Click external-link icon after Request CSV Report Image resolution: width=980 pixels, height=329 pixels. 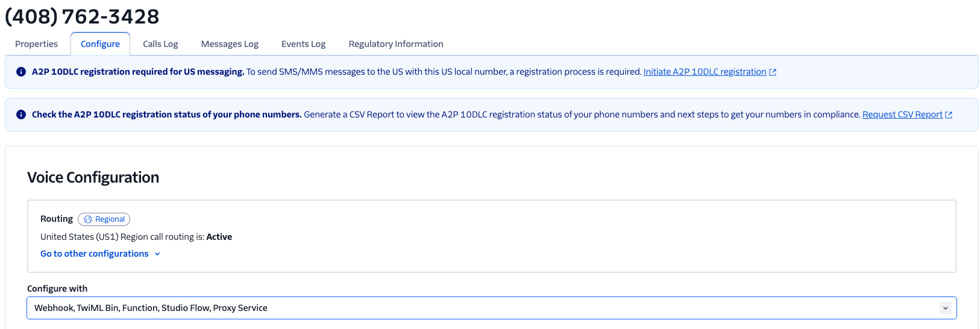coord(949,115)
